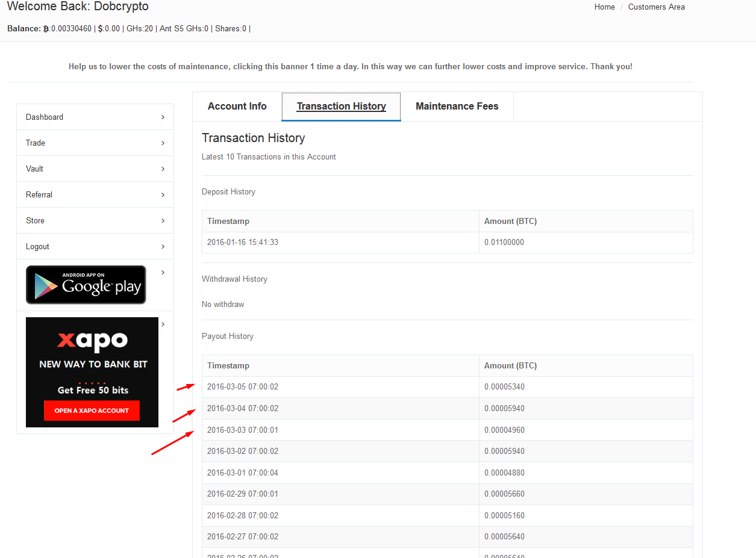Click the arrow next to the Xapo banner
This screenshot has height=558, width=756.
(163, 324)
